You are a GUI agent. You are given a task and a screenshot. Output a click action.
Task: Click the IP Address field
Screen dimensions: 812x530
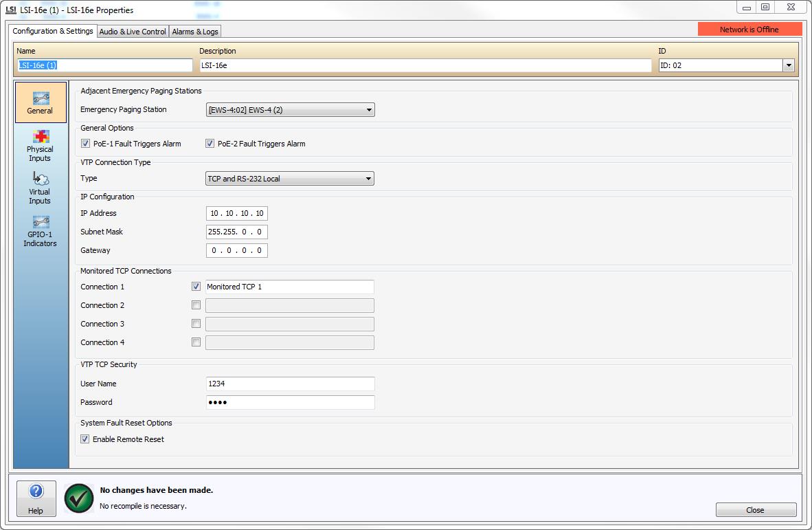point(236,214)
